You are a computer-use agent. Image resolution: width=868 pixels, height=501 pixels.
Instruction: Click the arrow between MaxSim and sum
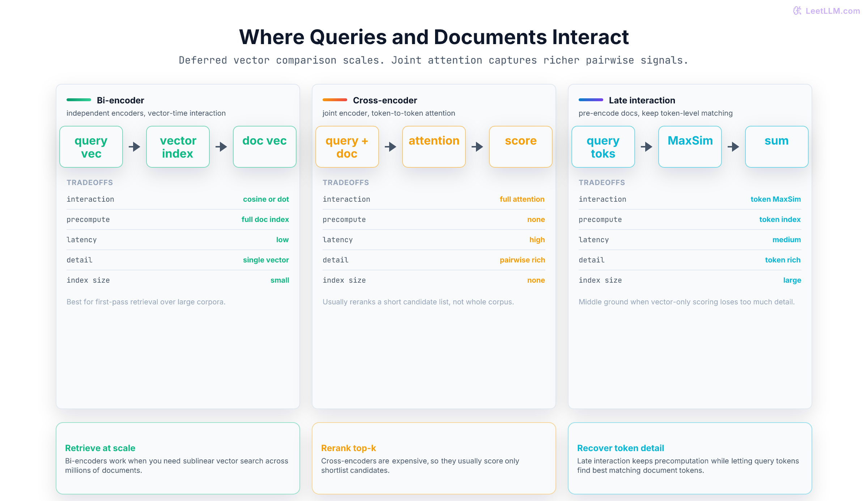pos(733,147)
